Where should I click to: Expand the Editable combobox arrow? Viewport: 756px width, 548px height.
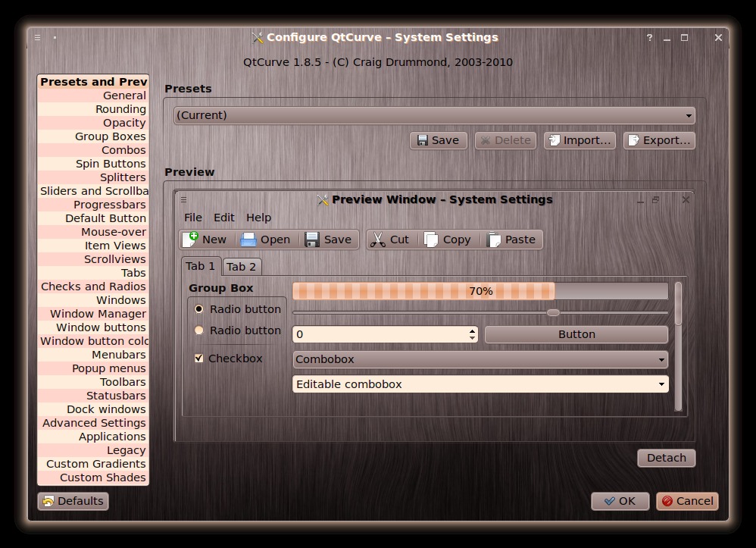661,384
